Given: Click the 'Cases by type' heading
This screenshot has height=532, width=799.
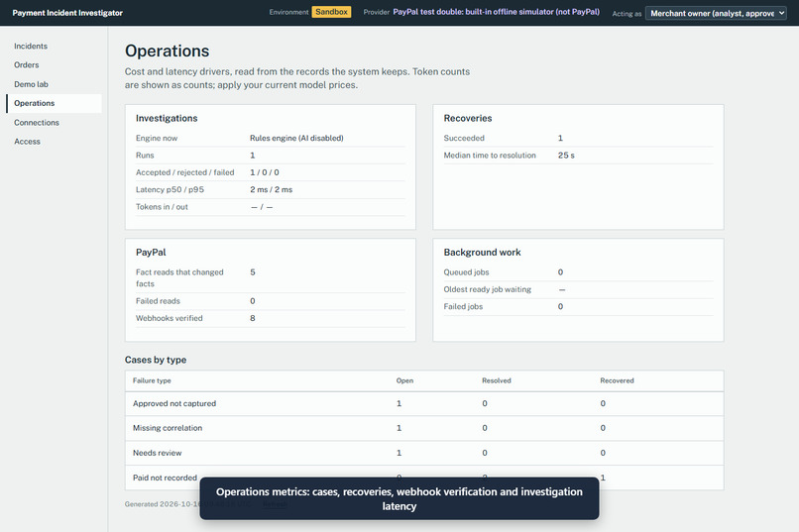Looking at the screenshot, I should (156, 360).
